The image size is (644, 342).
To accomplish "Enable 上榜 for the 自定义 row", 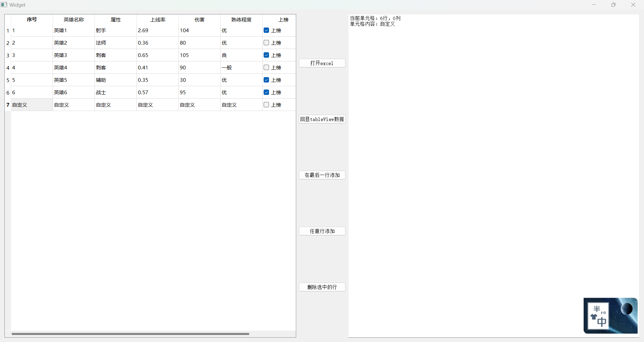I will click(x=266, y=105).
